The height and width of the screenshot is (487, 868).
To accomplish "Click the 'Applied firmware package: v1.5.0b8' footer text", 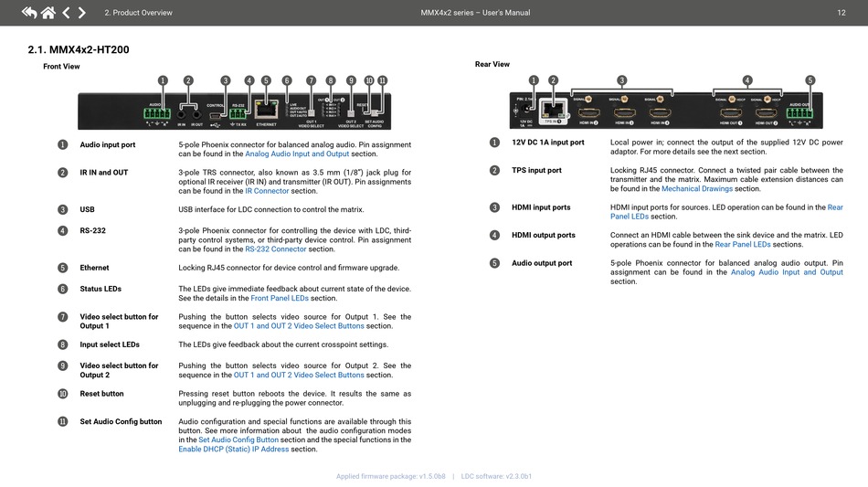I will coord(391,476).
